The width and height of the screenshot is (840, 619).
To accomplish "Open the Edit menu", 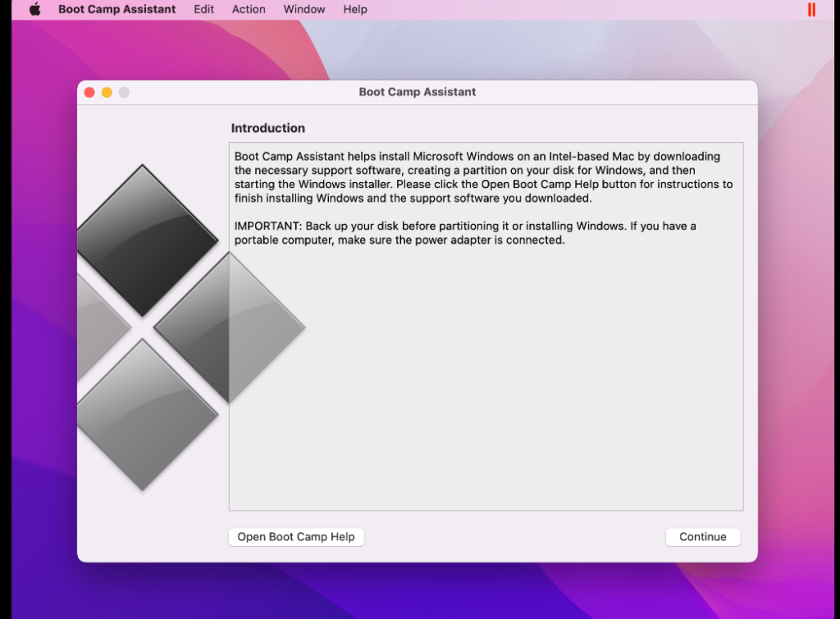I will click(203, 9).
